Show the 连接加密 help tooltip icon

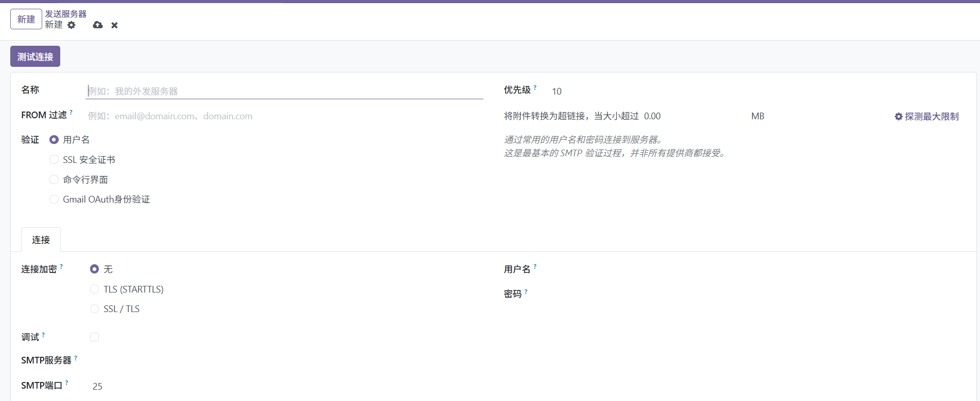coord(61,266)
